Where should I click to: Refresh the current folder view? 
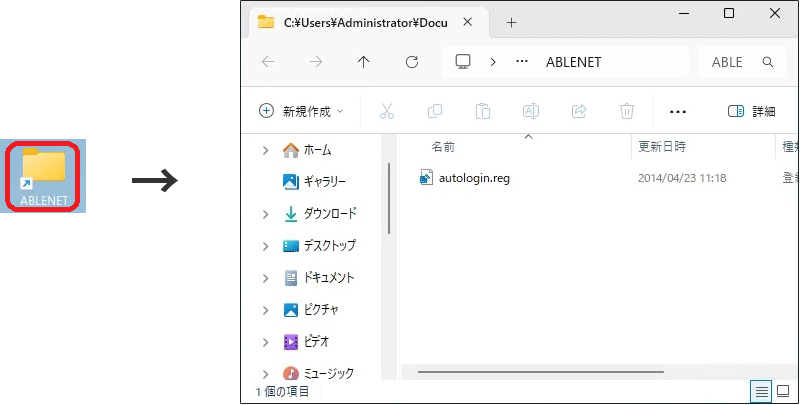coord(411,62)
